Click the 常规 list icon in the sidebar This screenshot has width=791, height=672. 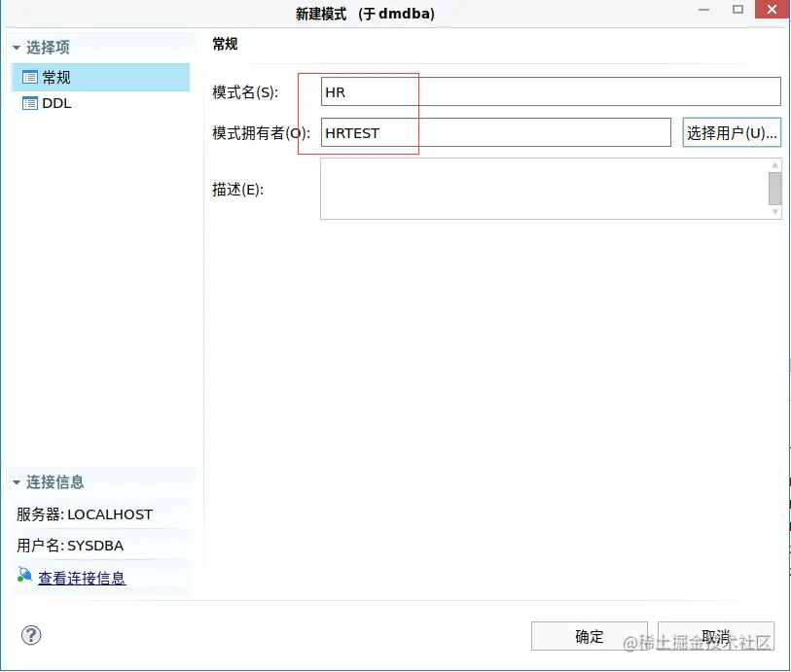(29, 78)
